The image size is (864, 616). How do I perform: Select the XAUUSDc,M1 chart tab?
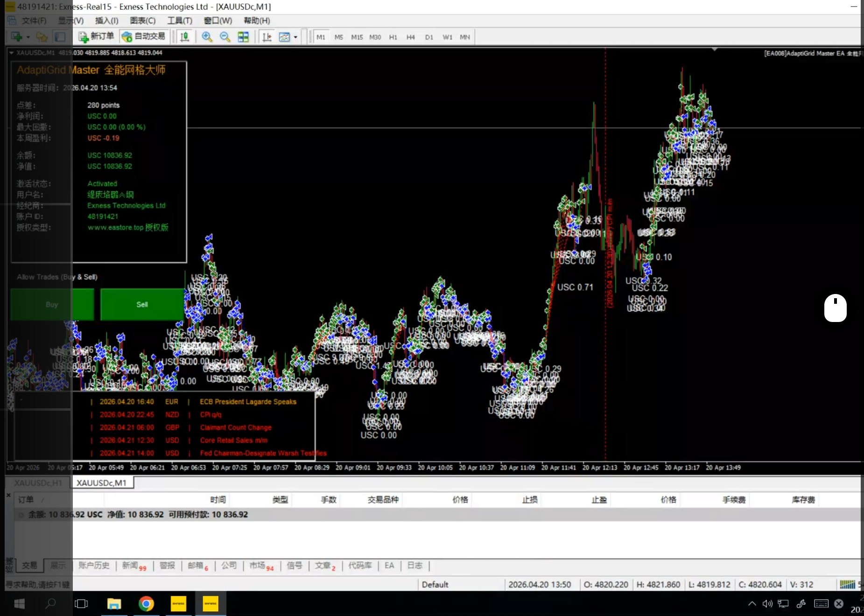(x=102, y=483)
